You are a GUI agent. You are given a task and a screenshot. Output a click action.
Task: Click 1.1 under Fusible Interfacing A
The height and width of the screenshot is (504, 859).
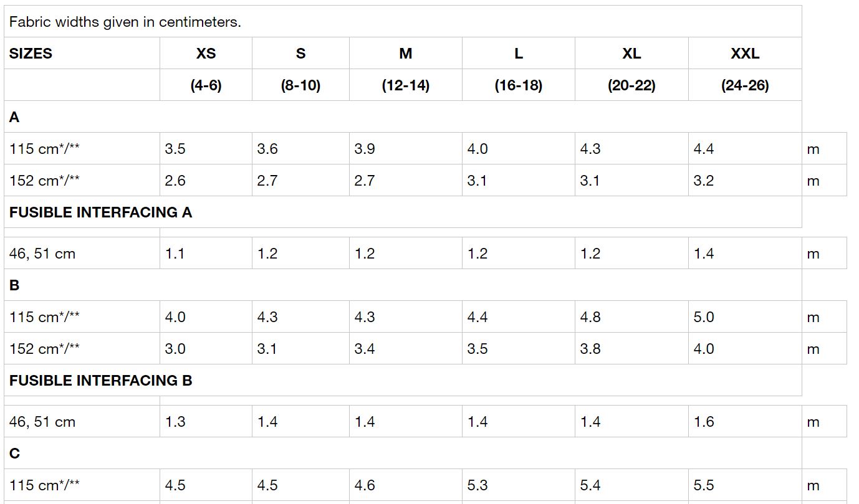pyautogui.click(x=175, y=254)
